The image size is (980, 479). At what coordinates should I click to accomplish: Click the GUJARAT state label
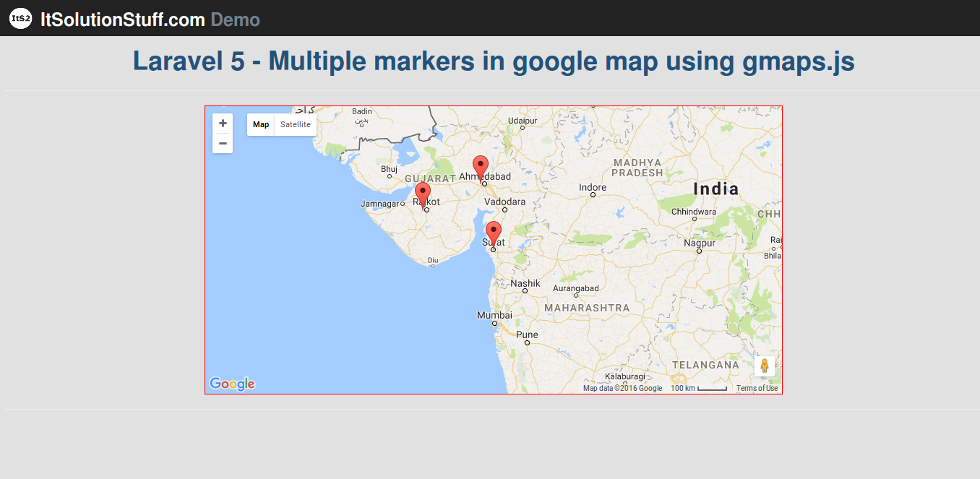tap(431, 178)
